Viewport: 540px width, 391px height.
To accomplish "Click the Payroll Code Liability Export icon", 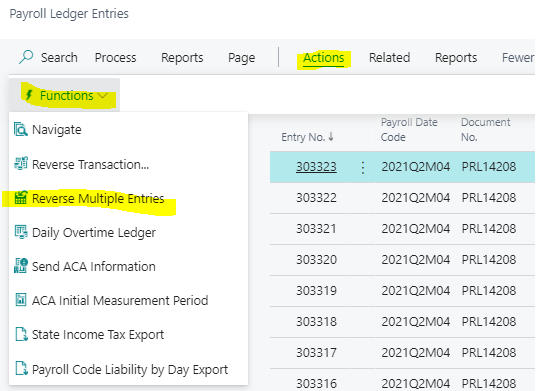I will [x=21, y=368].
